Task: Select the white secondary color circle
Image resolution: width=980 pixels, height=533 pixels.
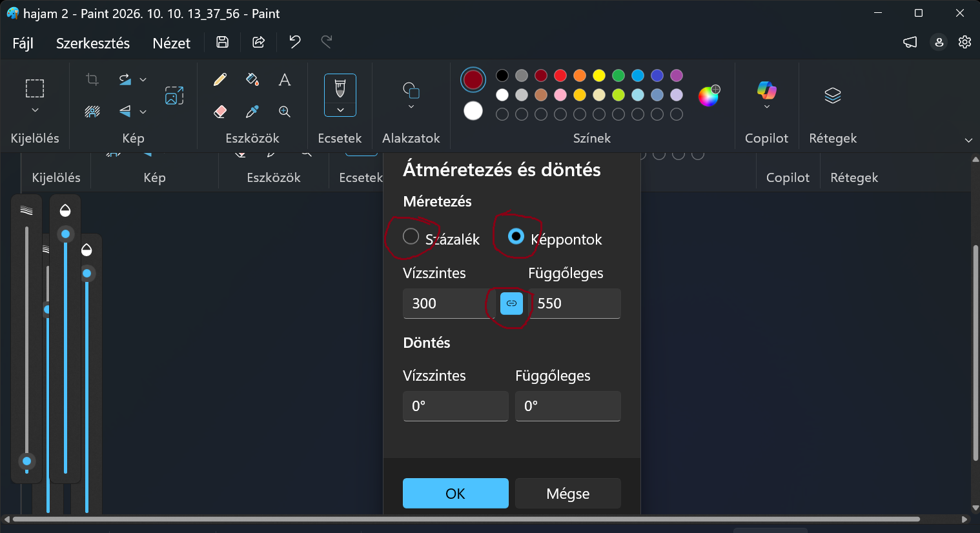Action: coord(473,111)
